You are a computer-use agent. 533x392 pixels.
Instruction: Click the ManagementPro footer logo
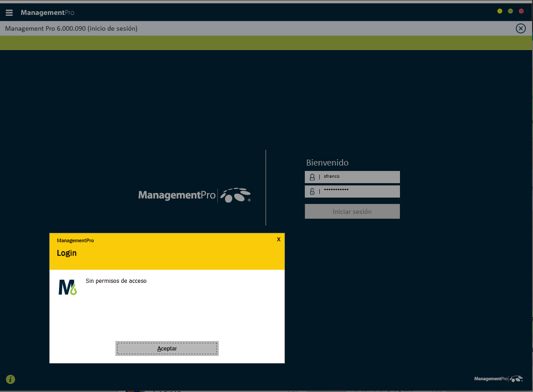498,379
